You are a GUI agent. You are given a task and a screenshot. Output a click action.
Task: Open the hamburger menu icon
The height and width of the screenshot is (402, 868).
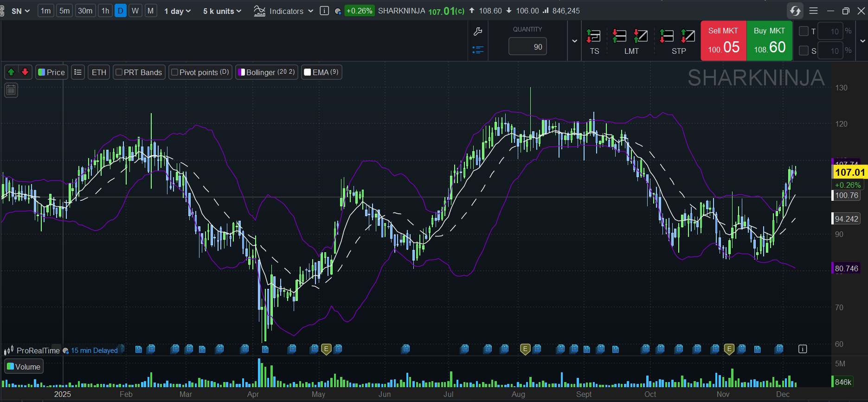(813, 11)
